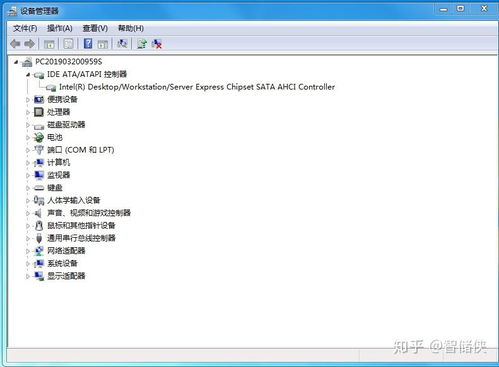Select the Intel SATA AHCI Controller device
This screenshot has width=499, height=367.
tap(197, 87)
